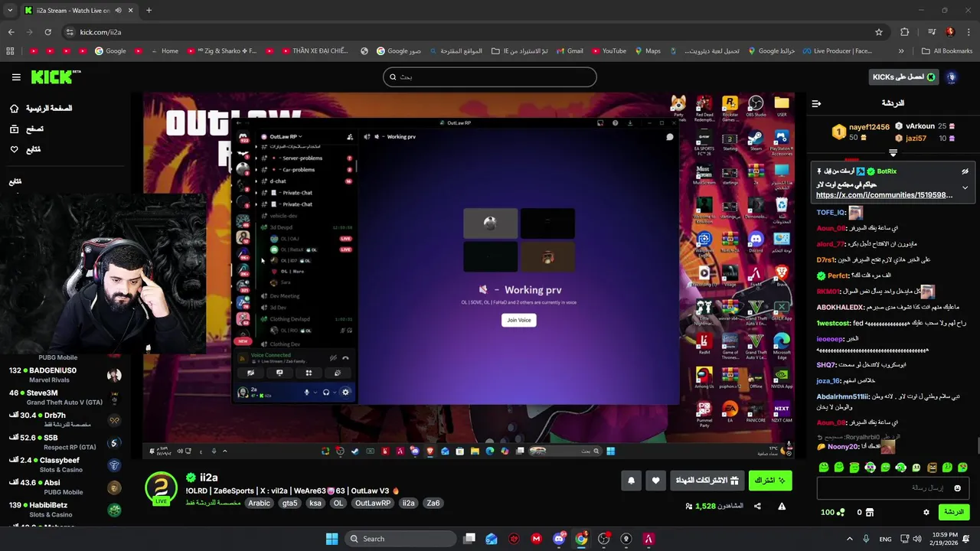Click the nayef12456 top gifter name
The image size is (980, 551).
click(x=869, y=127)
